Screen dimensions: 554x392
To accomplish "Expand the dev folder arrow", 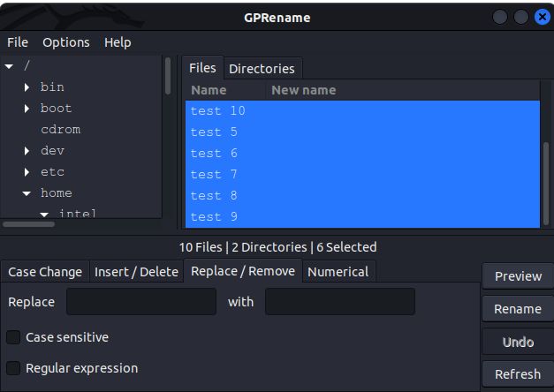I will [27, 151].
